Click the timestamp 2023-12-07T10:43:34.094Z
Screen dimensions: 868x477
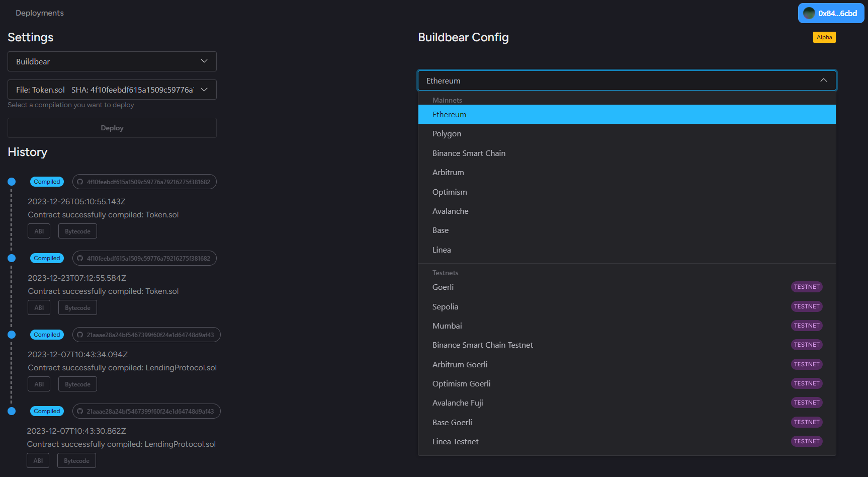[x=77, y=354]
